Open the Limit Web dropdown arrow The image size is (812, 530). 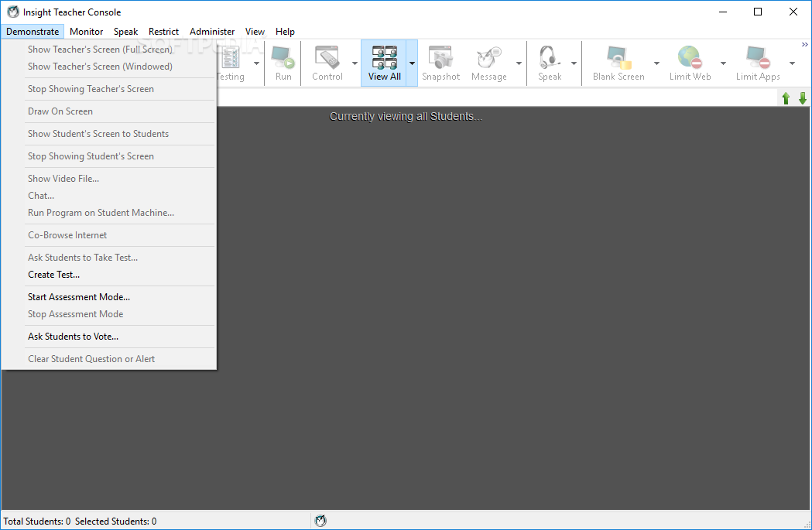723,63
